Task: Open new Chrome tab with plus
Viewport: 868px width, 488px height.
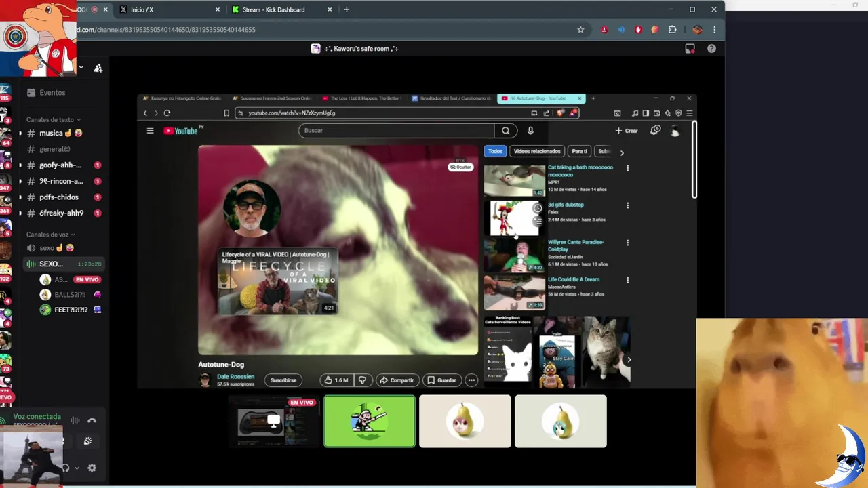Action: click(x=347, y=9)
